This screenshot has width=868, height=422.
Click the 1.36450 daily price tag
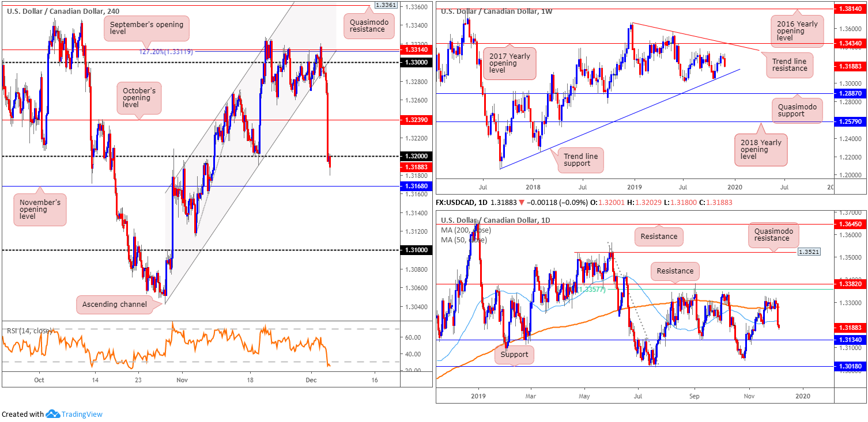[x=851, y=224]
